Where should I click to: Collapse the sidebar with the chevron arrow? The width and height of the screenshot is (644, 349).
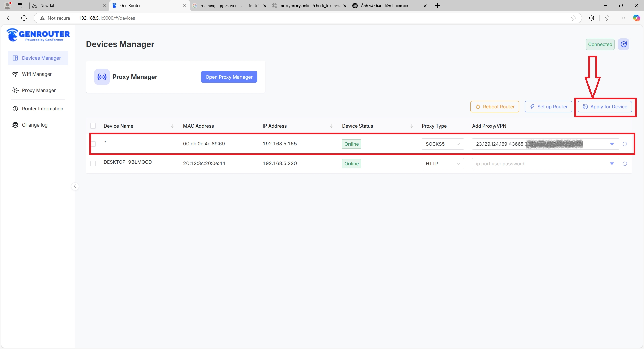pos(75,186)
